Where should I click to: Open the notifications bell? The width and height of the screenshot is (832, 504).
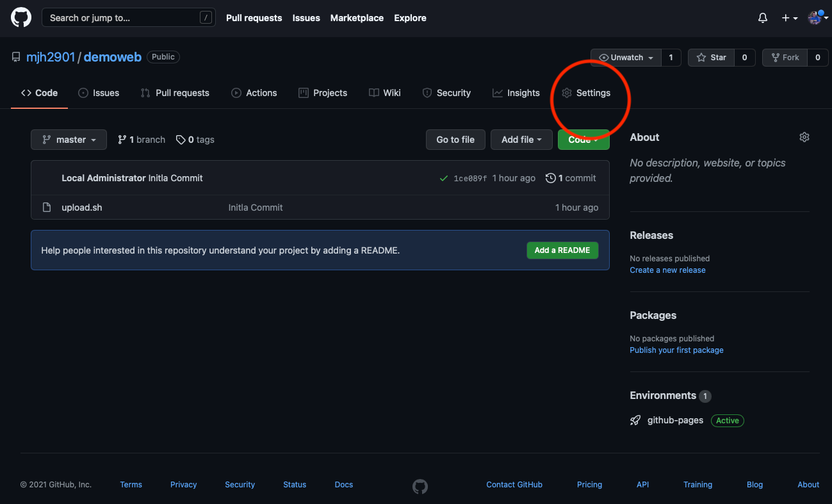point(762,18)
